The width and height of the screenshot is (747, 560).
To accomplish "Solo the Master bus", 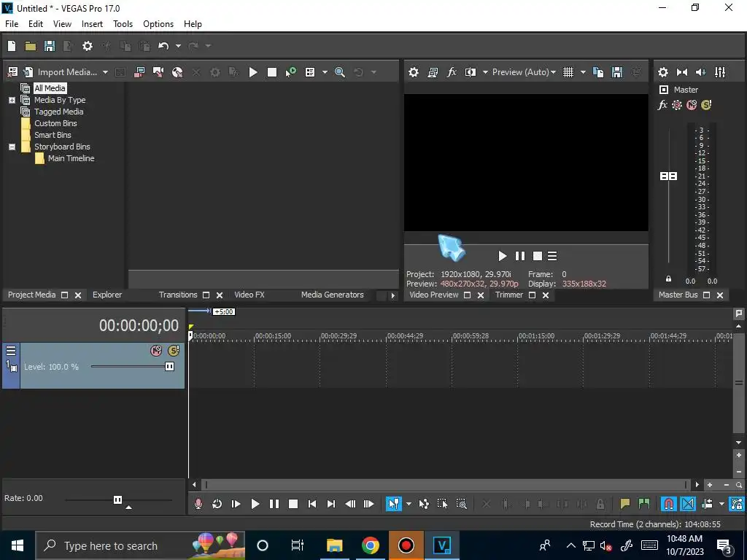I will coord(706,105).
